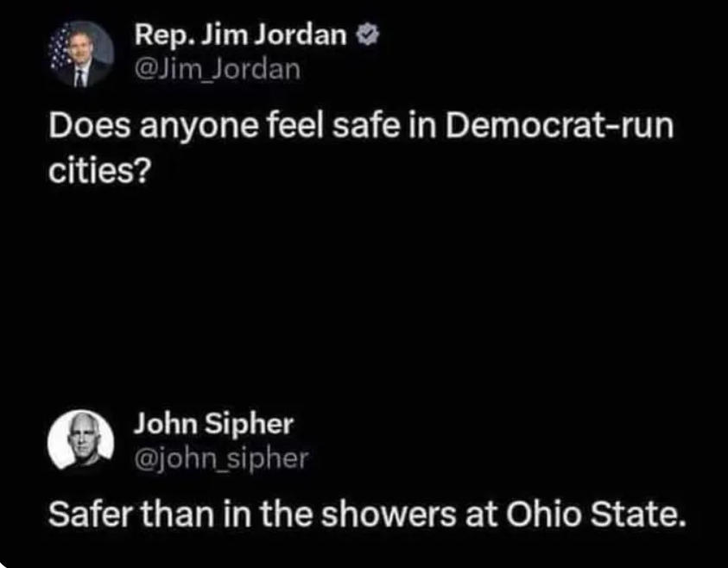The width and height of the screenshot is (728, 568).
Task: Open the @john_sipher handle link
Action: 220,457
